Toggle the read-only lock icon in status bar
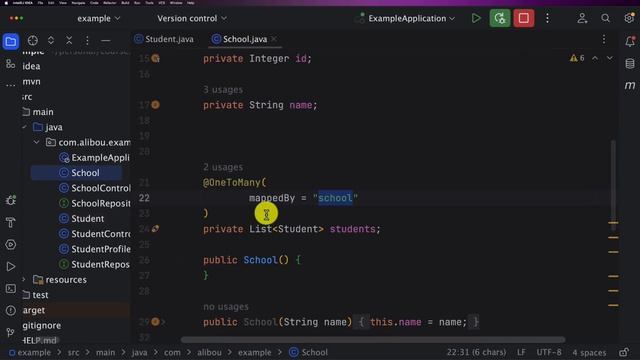640x360 pixels. (x=624, y=352)
